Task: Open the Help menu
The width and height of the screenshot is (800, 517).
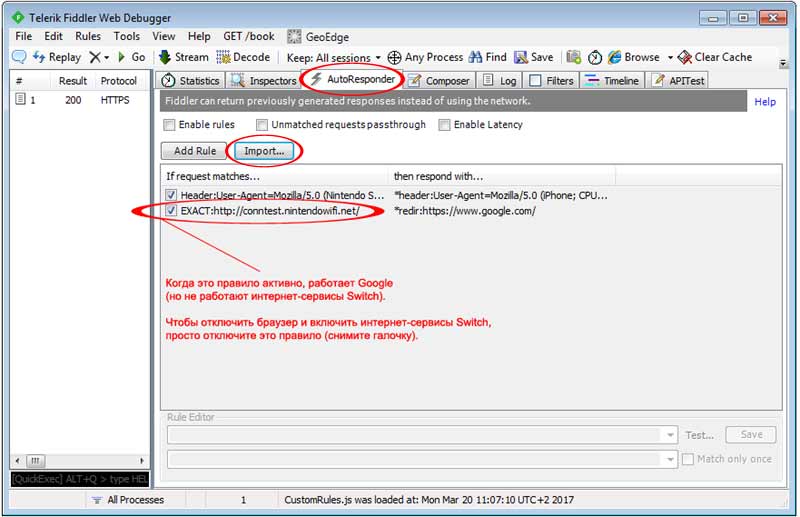Action: click(x=199, y=36)
